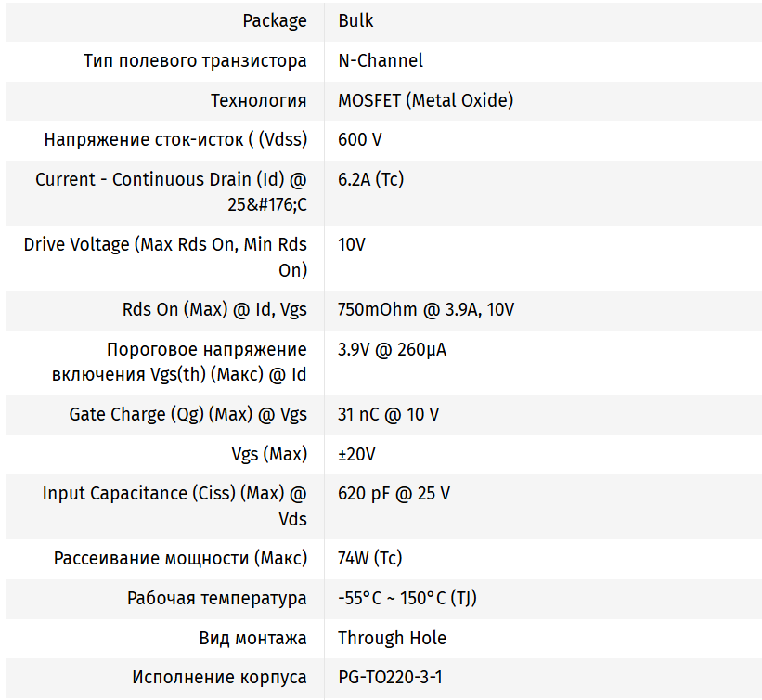Image resolution: width=762 pixels, height=700 pixels.
Task: Select the 31 nC @ 10 V value
Action: click(388, 415)
